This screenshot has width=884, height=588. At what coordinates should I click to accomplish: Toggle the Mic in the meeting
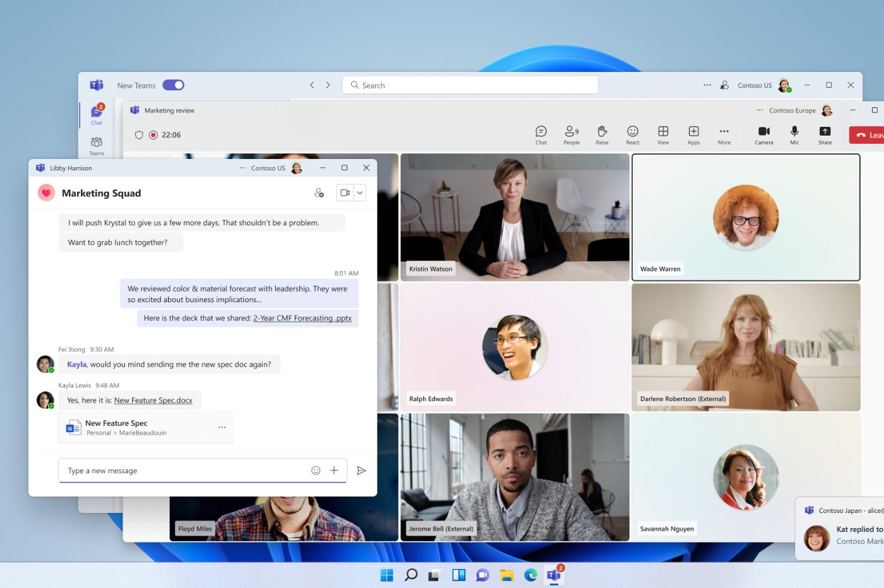coord(794,135)
